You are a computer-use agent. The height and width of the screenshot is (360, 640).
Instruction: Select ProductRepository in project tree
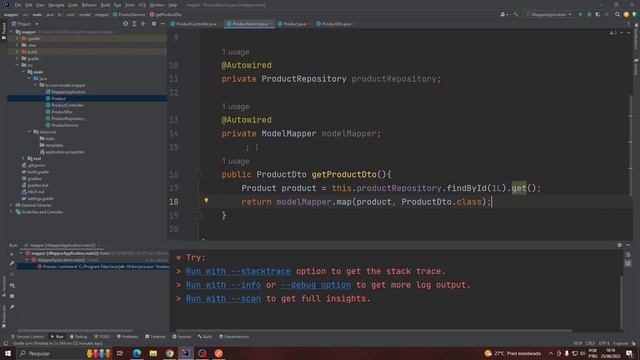click(68, 118)
